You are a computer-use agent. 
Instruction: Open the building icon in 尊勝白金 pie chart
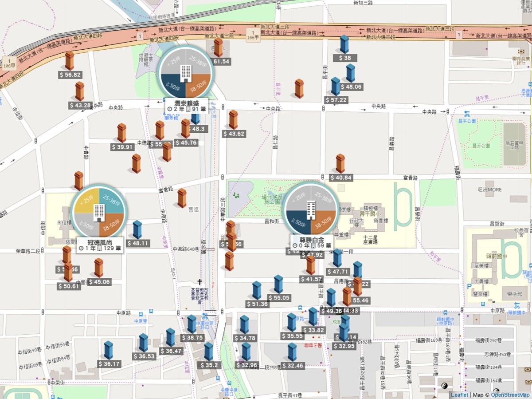coord(311,209)
